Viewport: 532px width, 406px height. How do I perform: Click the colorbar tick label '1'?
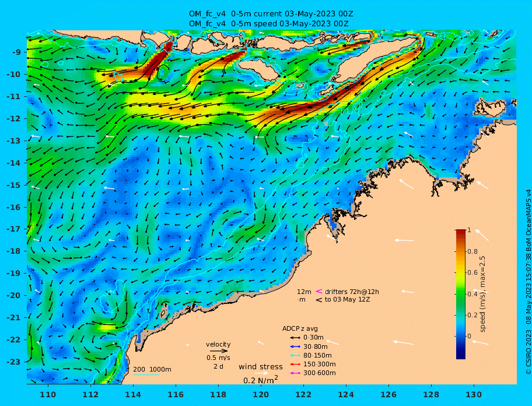click(469, 230)
